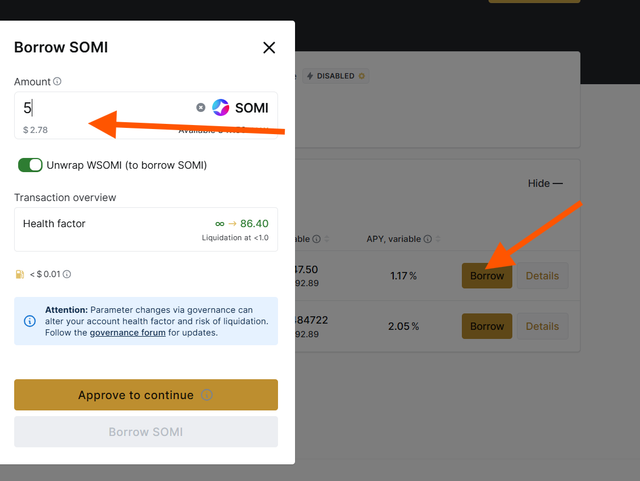Viewport: 640px width, 481px height.
Task: Open the governance forum link
Action: pos(127,333)
